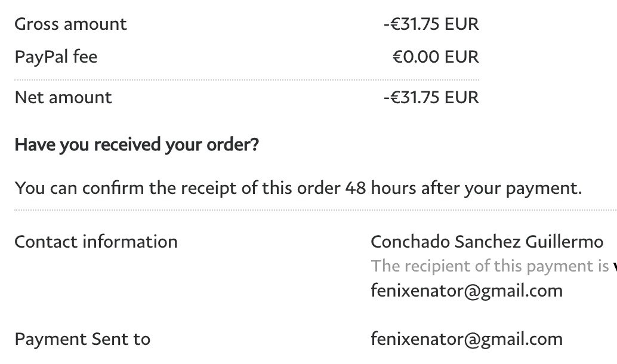
Task: Click the 'Have you received your order?' heading
Action: click(137, 145)
